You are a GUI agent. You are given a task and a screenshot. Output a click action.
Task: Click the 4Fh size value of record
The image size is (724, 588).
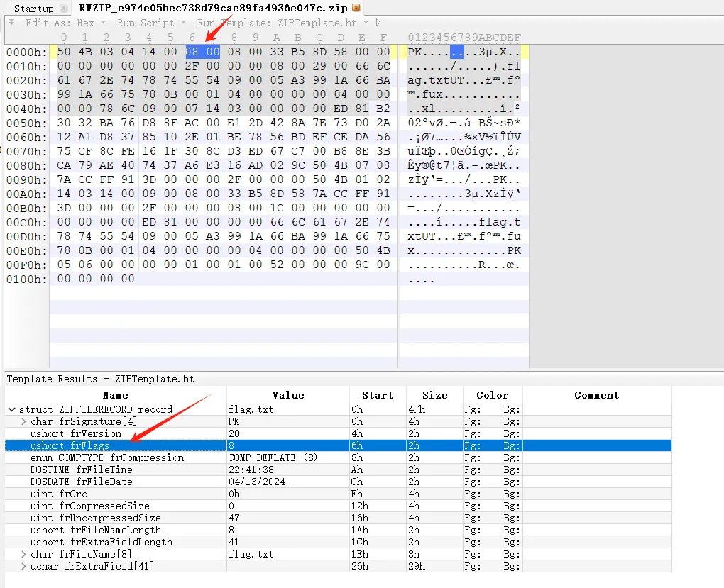(x=417, y=409)
